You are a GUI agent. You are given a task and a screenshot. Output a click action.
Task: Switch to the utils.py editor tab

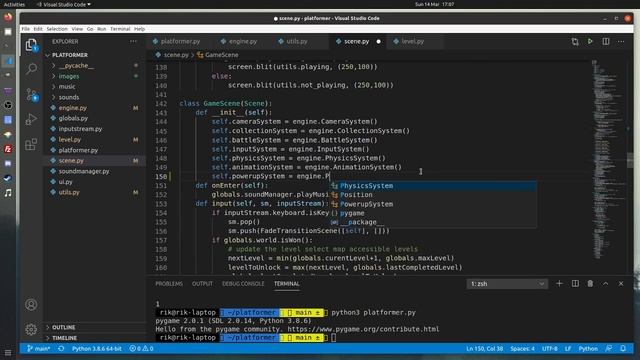(x=297, y=41)
